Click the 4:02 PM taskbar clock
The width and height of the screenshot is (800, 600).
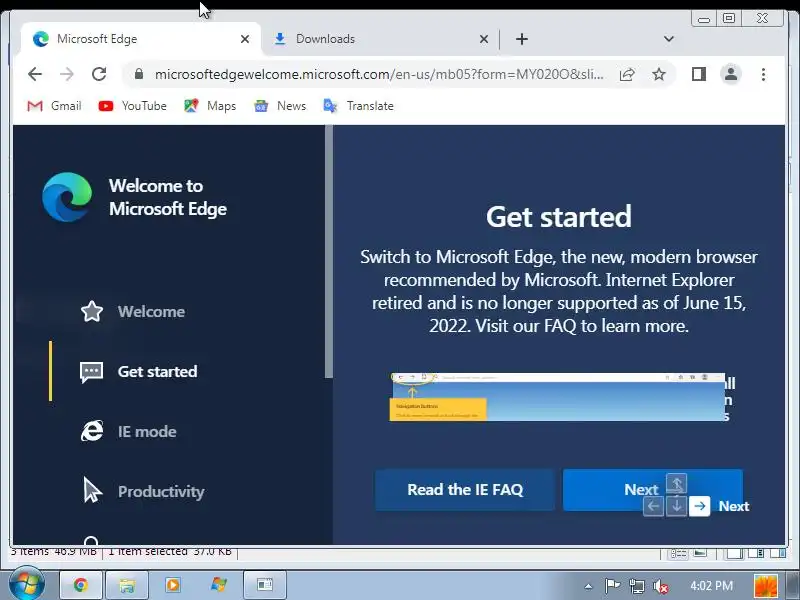(711, 586)
